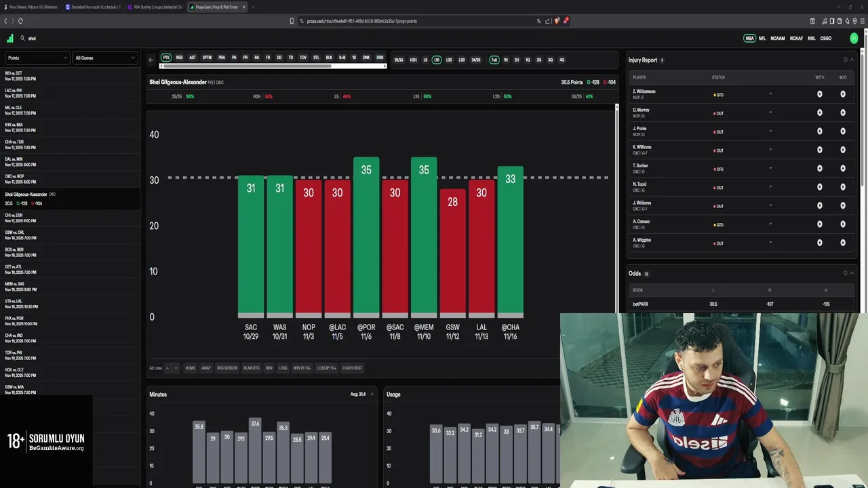The image size is (868, 488).
Task: Toggle the 1H period filter
Action: pyautogui.click(x=506, y=60)
